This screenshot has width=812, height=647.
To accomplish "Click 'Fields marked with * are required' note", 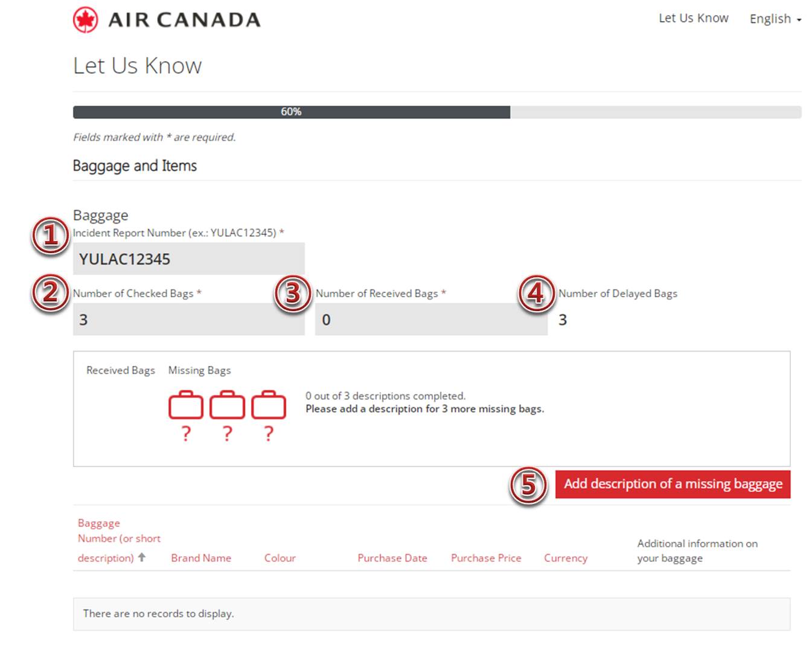I will pos(154,137).
